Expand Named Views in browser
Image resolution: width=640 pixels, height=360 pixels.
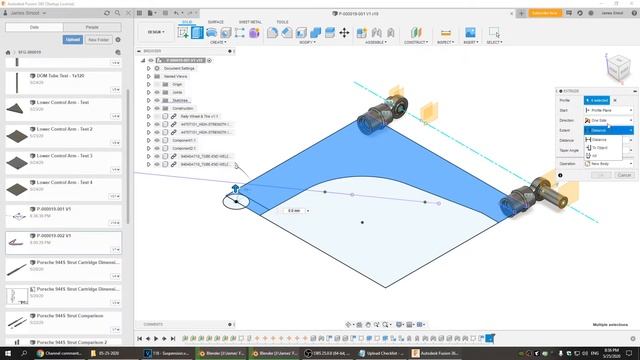(149, 76)
